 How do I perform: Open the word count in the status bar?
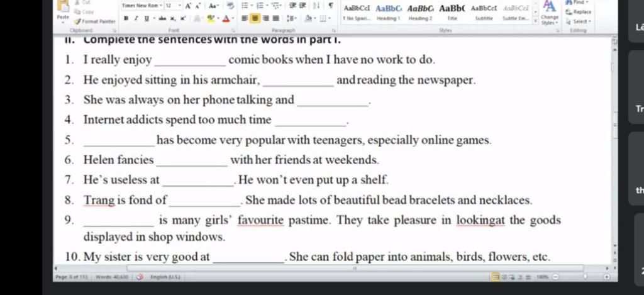pos(112,277)
